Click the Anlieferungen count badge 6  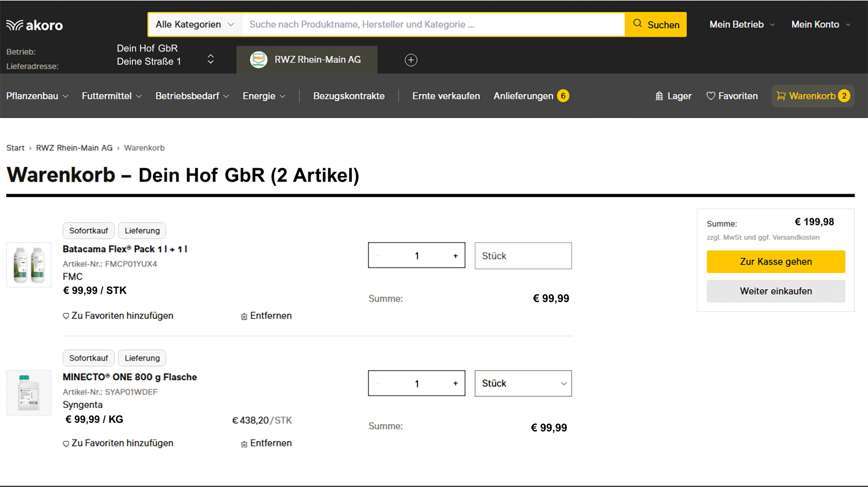click(x=563, y=96)
